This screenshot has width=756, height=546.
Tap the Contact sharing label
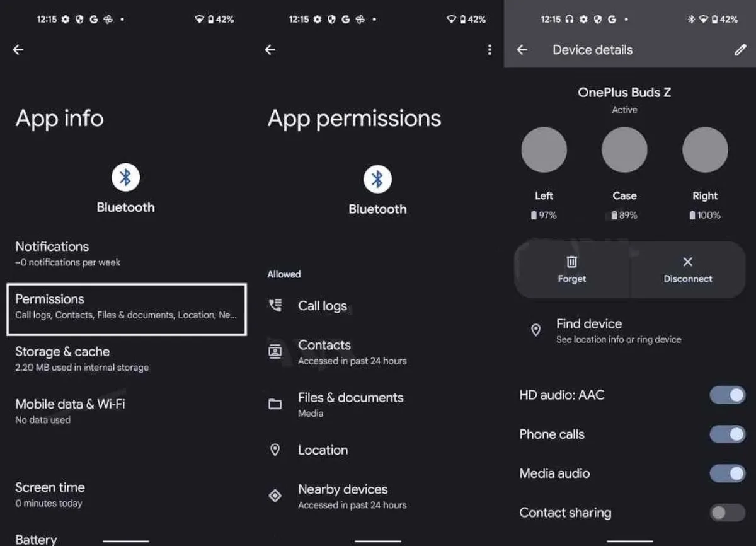coord(565,513)
